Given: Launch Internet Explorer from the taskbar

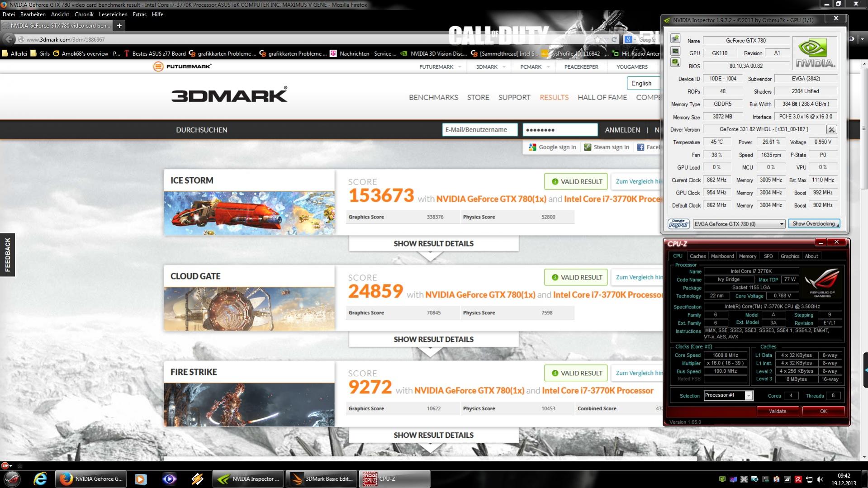Looking at the screenshot, I should (40, 479).
